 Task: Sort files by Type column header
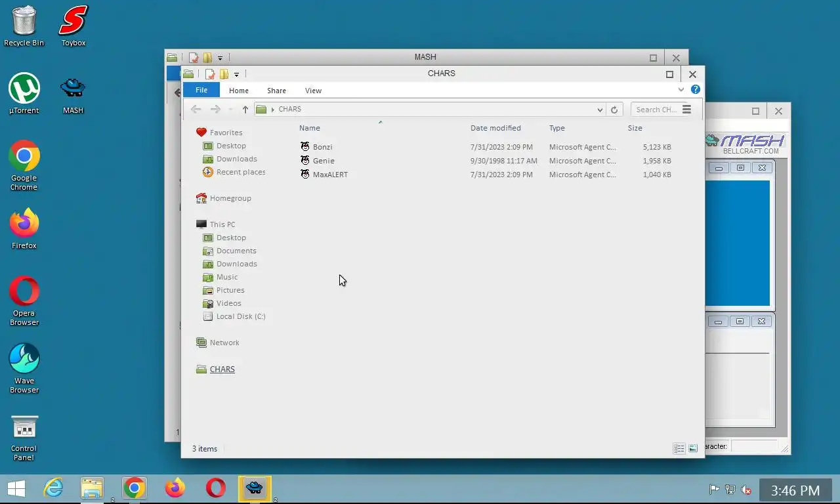pyautogui.click(x=557, y=128)
